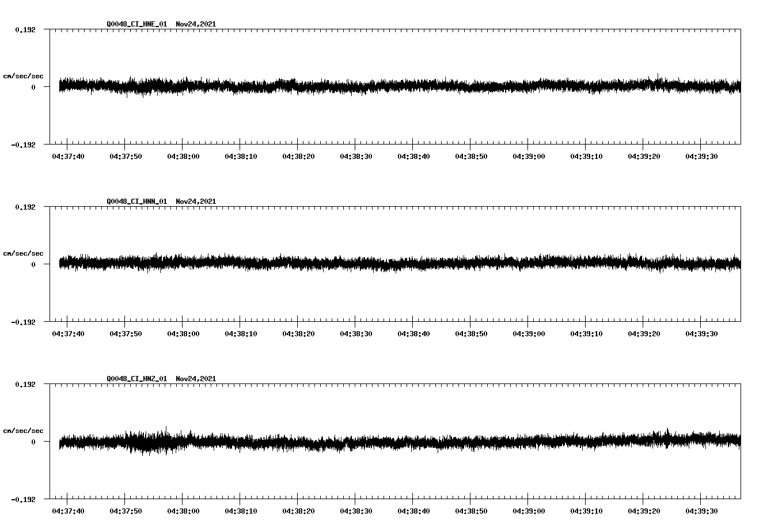Click 04:38:00 time label under HNN plot
The image size is (782, 532).
[183, 333]
